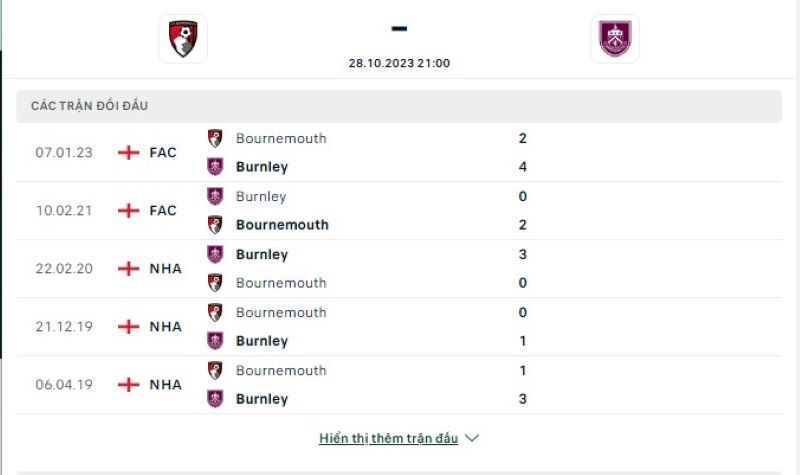Click Burnley crest in the 06.04.19 row
Screen dimensions: 800x475
[215, 399]
